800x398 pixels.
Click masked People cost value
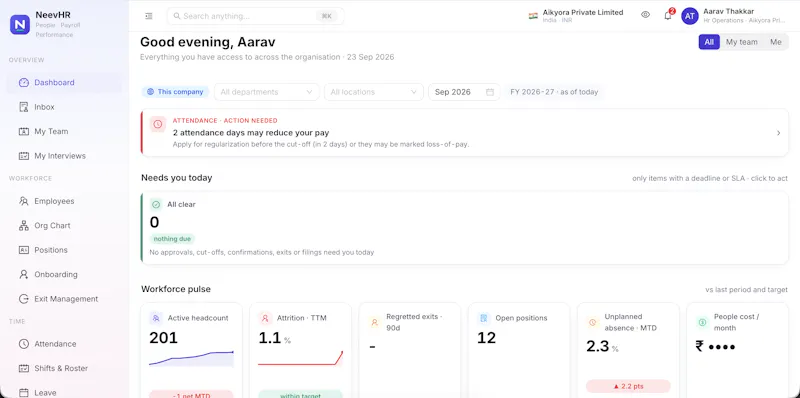[x=715, y=347]
